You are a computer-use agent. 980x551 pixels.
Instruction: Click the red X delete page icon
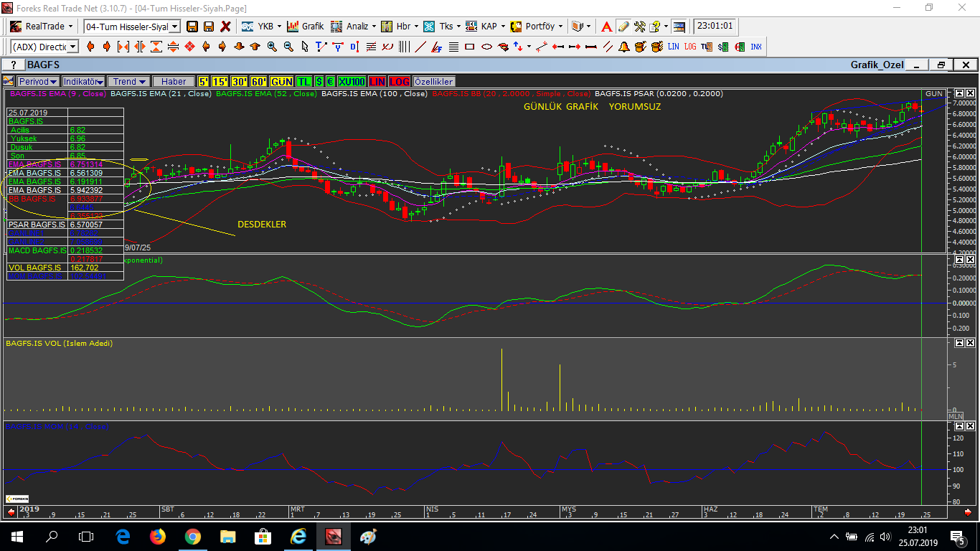pos(225,27)
